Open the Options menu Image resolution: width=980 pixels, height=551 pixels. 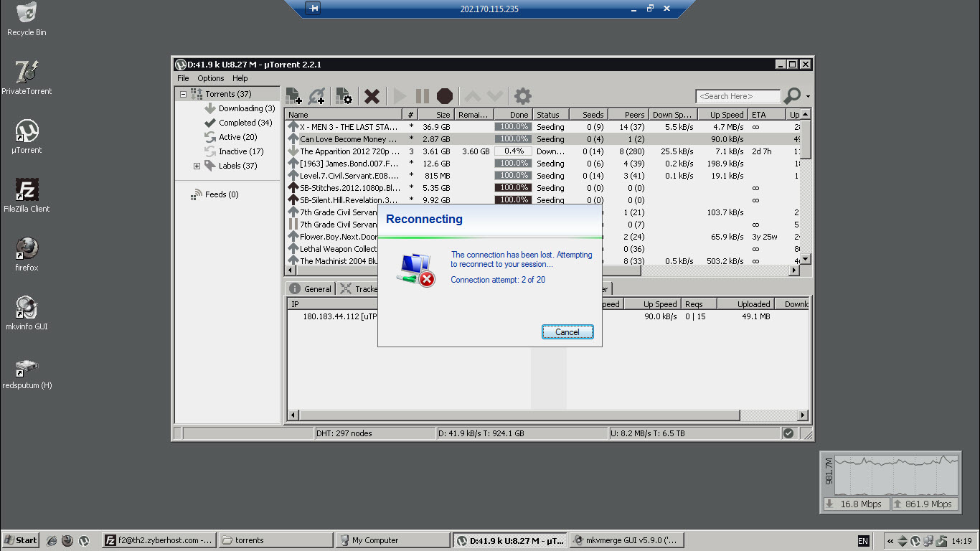(x=211, y=78)
